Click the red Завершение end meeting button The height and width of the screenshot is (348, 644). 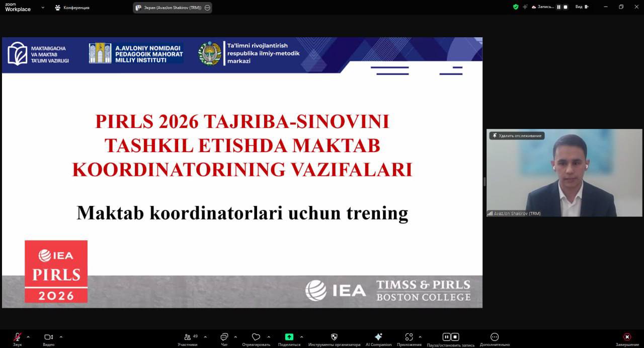click(627, 337)
